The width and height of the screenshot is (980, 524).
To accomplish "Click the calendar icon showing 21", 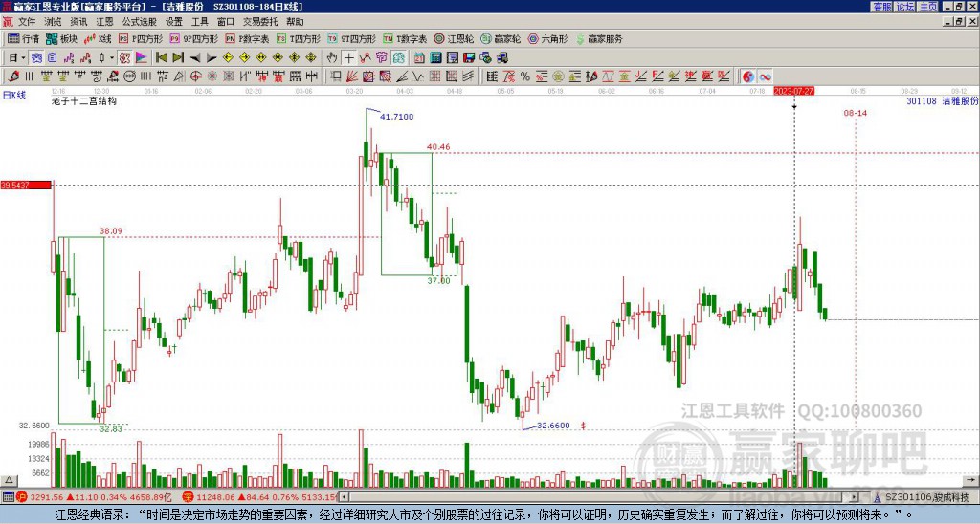I will tap(419, 58).
